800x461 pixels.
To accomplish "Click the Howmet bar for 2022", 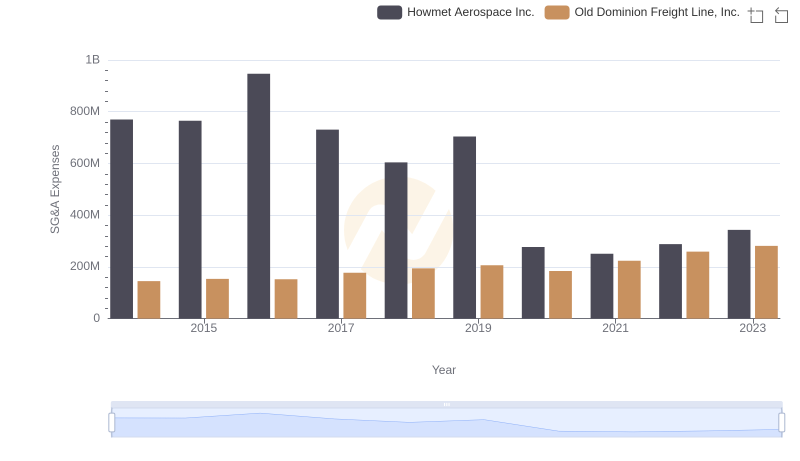I will point(670,281).
